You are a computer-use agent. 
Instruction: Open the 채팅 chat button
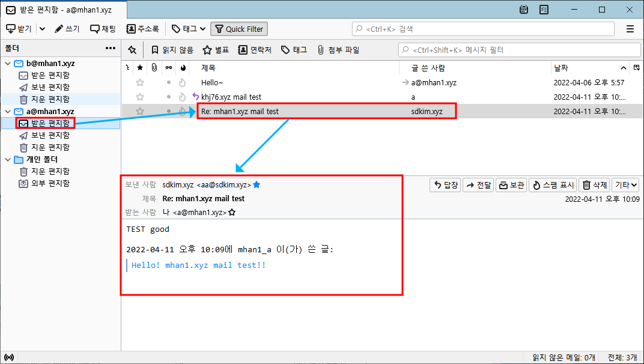103,29
